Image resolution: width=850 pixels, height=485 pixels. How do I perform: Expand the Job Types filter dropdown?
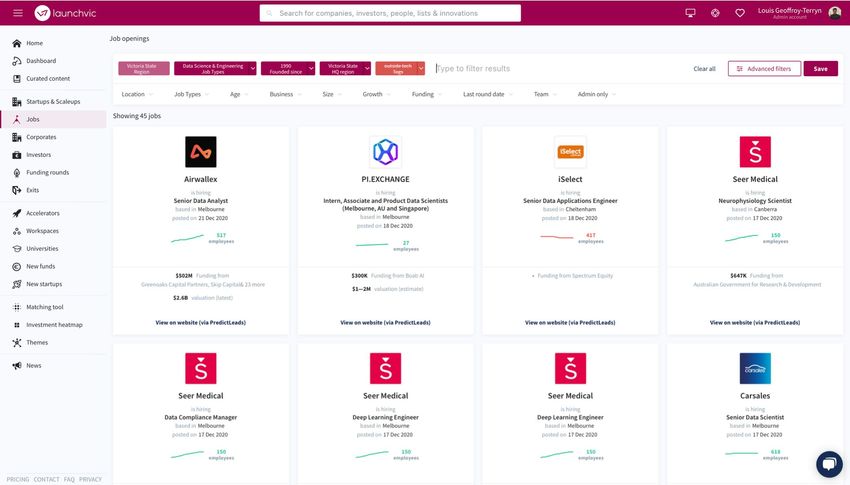pos(191,94)
